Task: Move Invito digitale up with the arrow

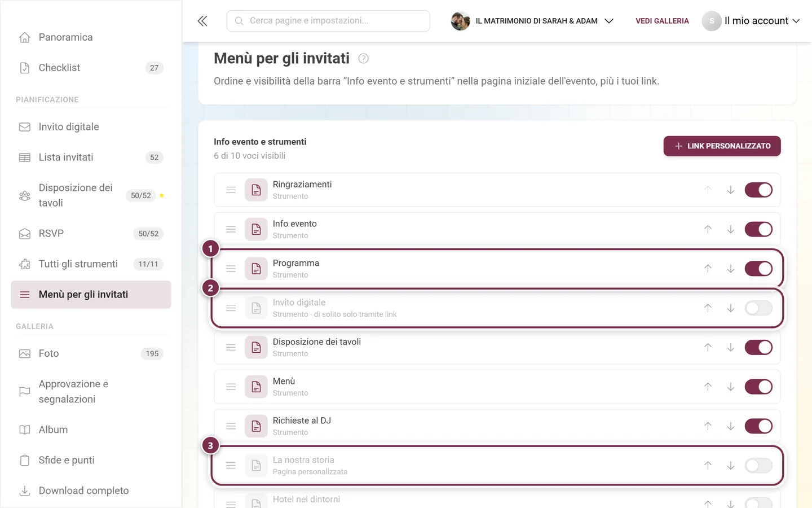Action: point(708,308)
